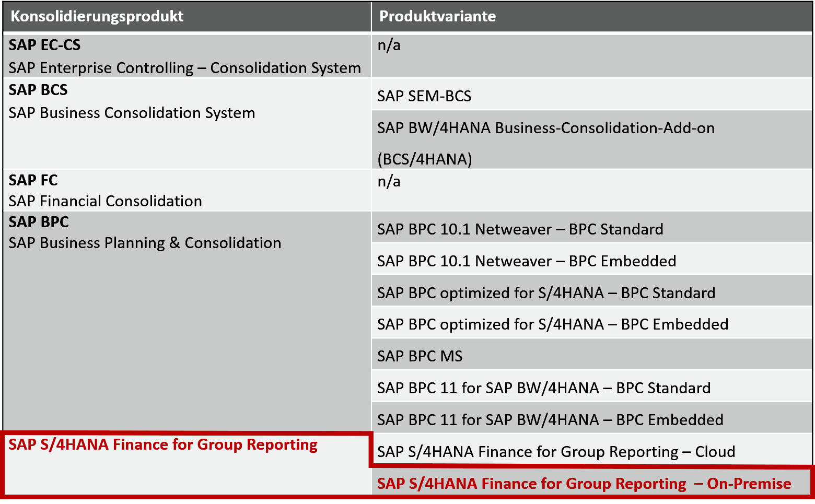The height and width of the screenshot is (504, 815).
Task: Select the n/a cell in SAP EC-CS row
Action: tap(389, 45)
